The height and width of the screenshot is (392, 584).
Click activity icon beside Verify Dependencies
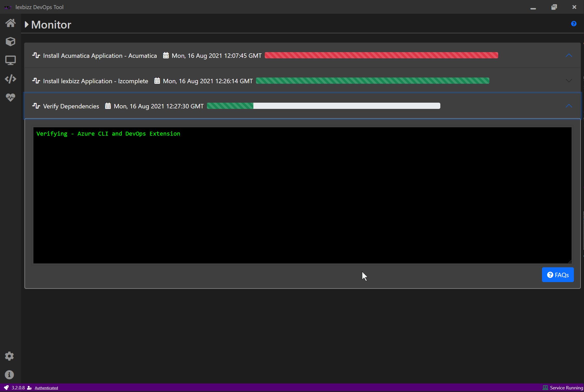click(x=36, y=106)
